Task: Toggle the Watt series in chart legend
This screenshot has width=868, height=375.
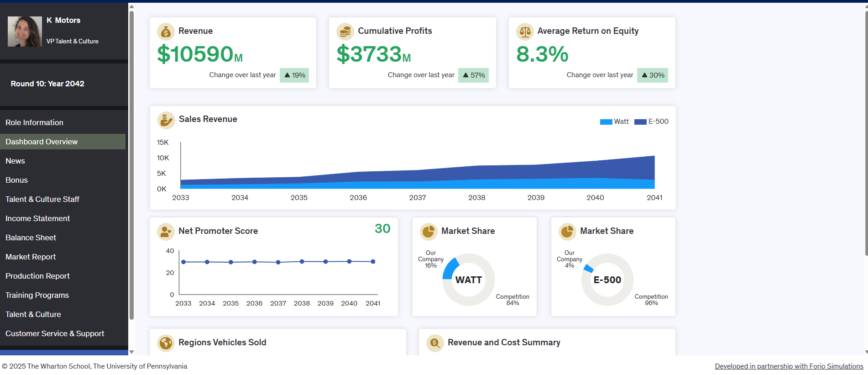Action: [x=614, y=121]
